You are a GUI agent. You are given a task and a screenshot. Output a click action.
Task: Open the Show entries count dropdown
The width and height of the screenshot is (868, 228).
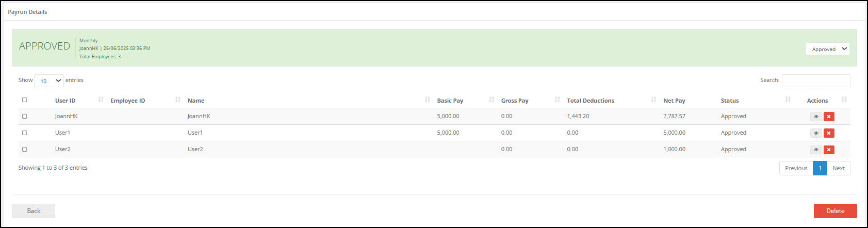tap(49, 80)
